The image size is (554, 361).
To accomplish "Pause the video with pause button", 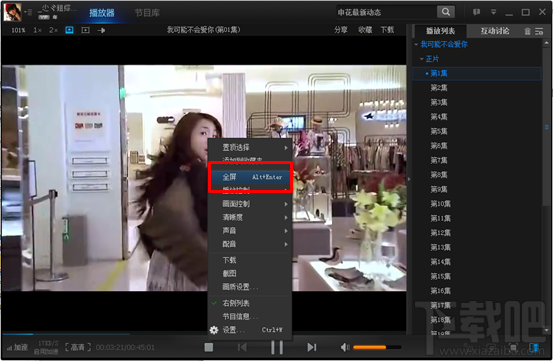I will point(277,348).
